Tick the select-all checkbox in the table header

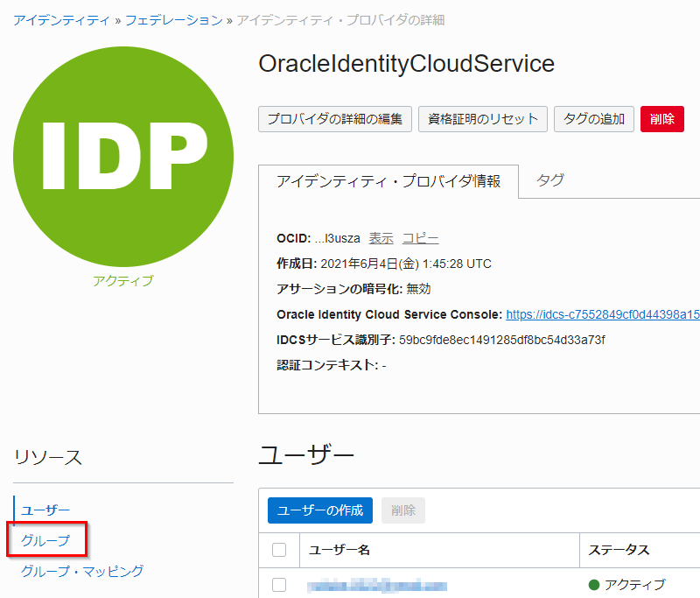(280, 550)
